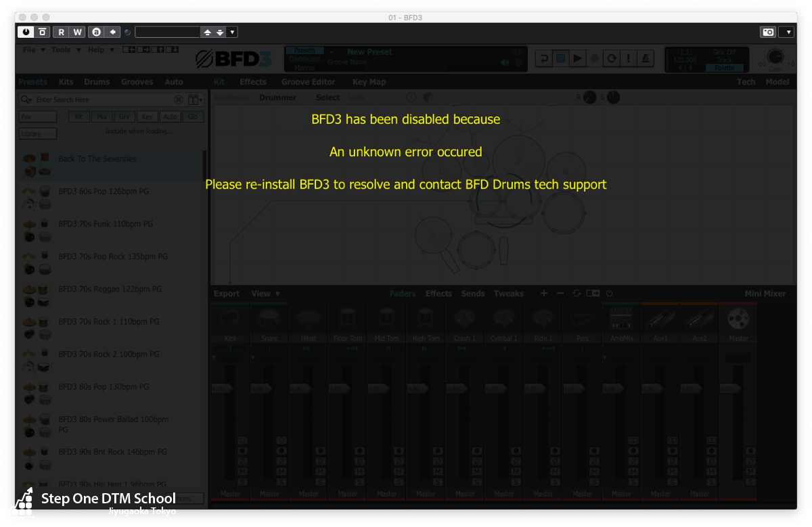Open the Tech panel tab
Viewport: 812px width, 527px height.
coord(746,82)
